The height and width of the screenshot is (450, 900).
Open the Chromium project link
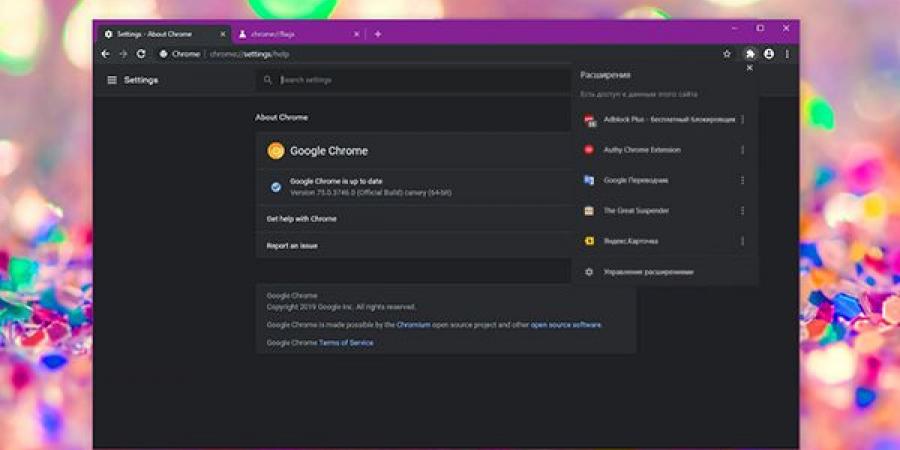[414, 325]
